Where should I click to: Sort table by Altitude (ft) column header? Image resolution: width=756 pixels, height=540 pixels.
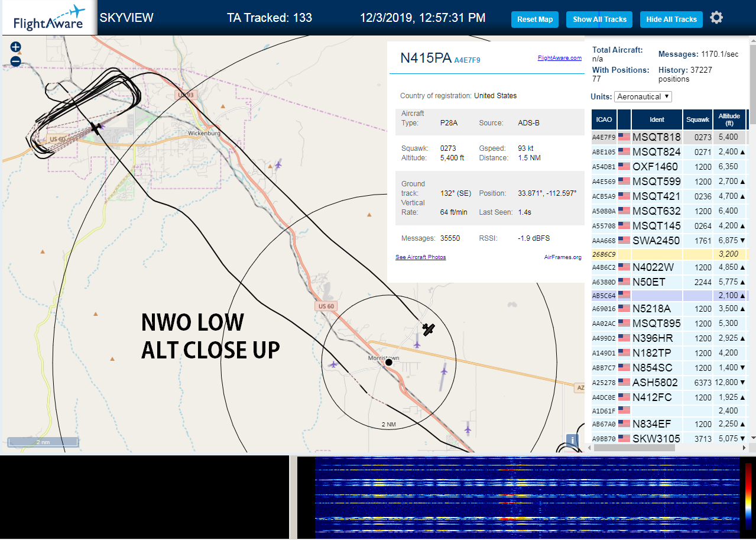click(729, 119)
